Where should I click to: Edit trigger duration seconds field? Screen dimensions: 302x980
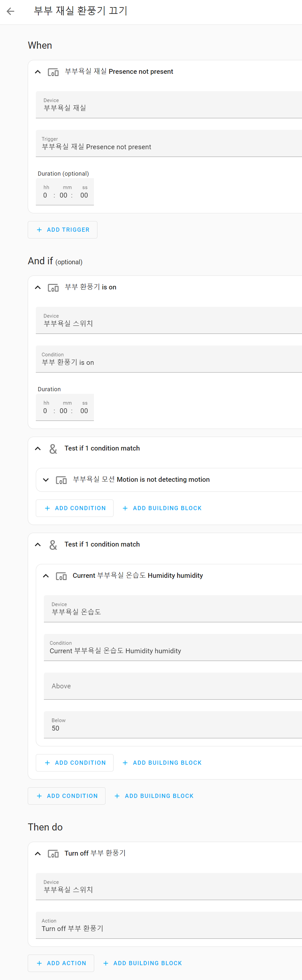(x=84, y=195)
